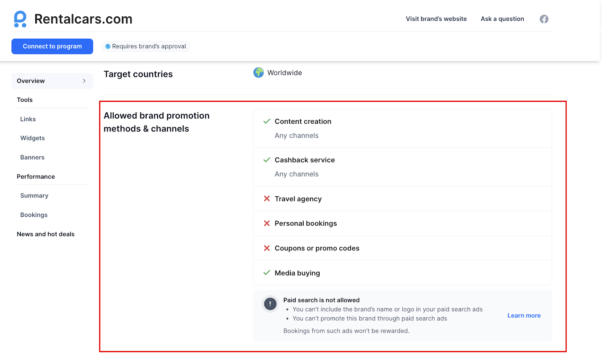Open News and hot deals
The height and width of the screenshot is (364, 608).
click(x=46, y=234)
